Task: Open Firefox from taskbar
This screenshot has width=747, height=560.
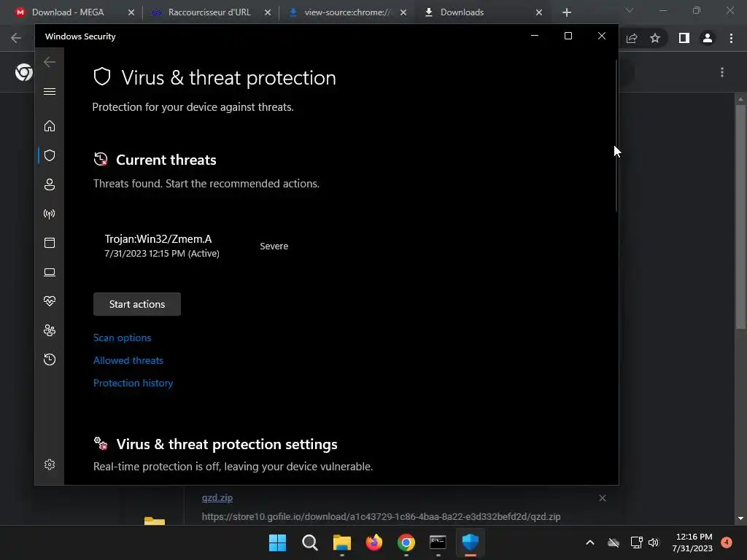Action: coord(374,542)
